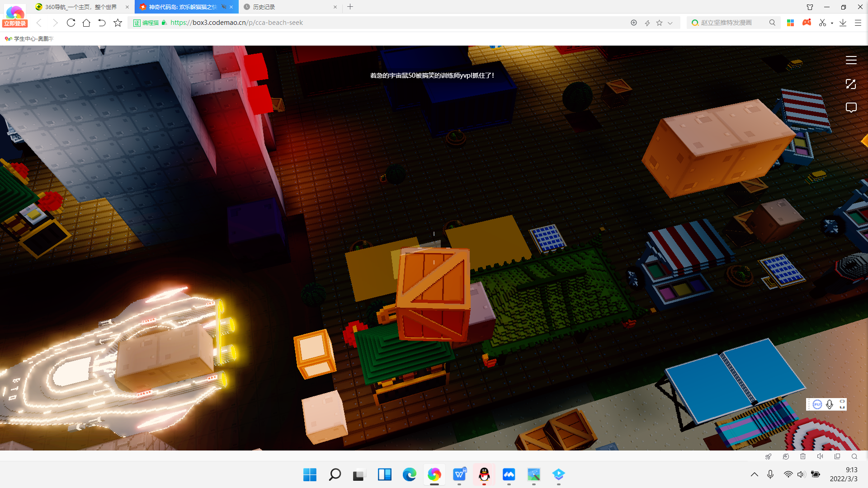
Task: Click the window-split icon in status bar
Action: 837,456
